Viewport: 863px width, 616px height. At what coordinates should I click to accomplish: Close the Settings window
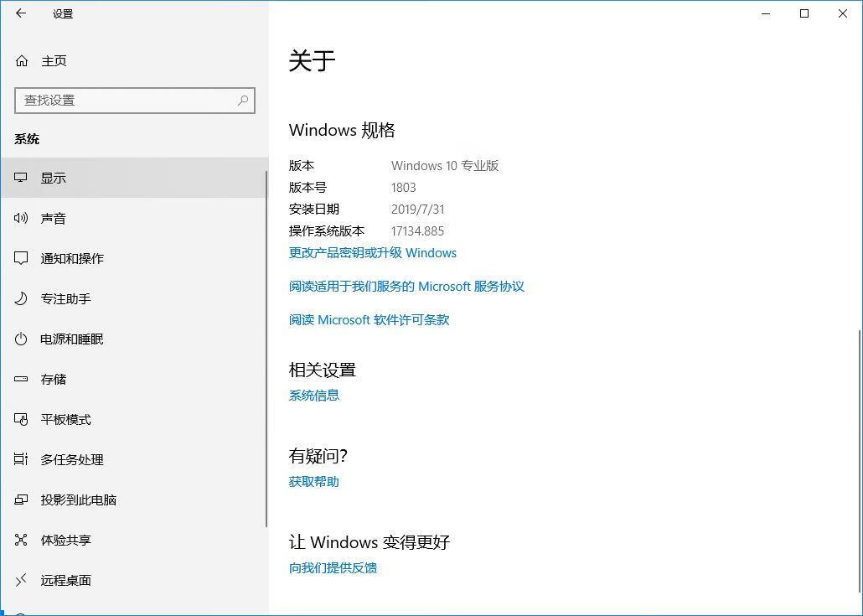(843, 13)
